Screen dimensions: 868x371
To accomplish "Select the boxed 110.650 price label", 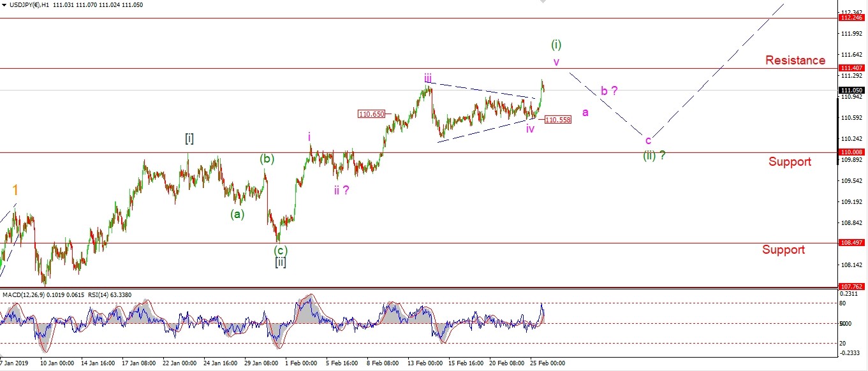I will pyautogui.click(x=371, y=114).
